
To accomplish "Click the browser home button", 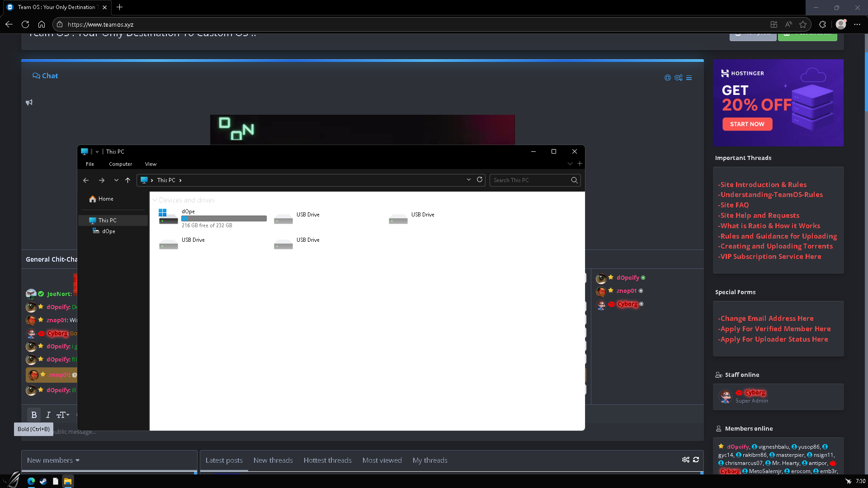I will pyautogui.click(x=42, y=24).
